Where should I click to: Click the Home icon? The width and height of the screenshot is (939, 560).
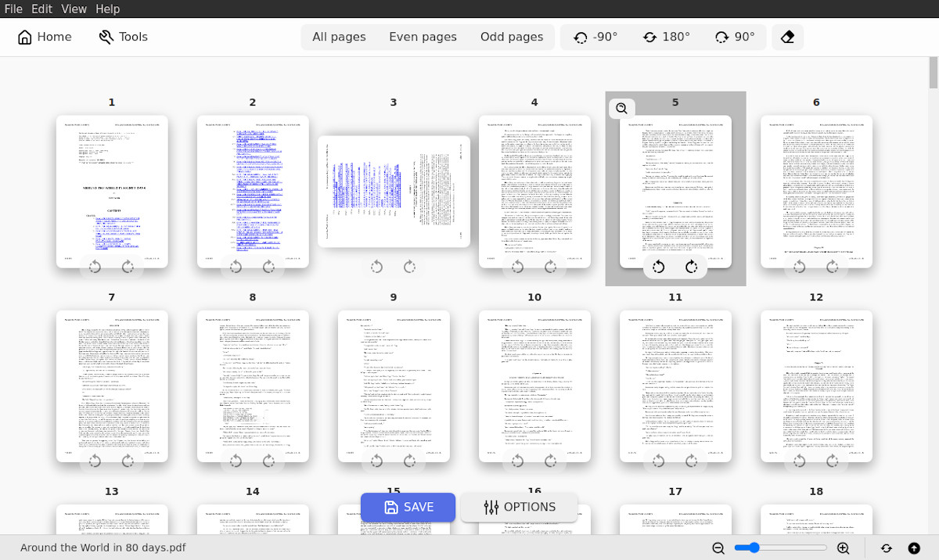[44, 36]
